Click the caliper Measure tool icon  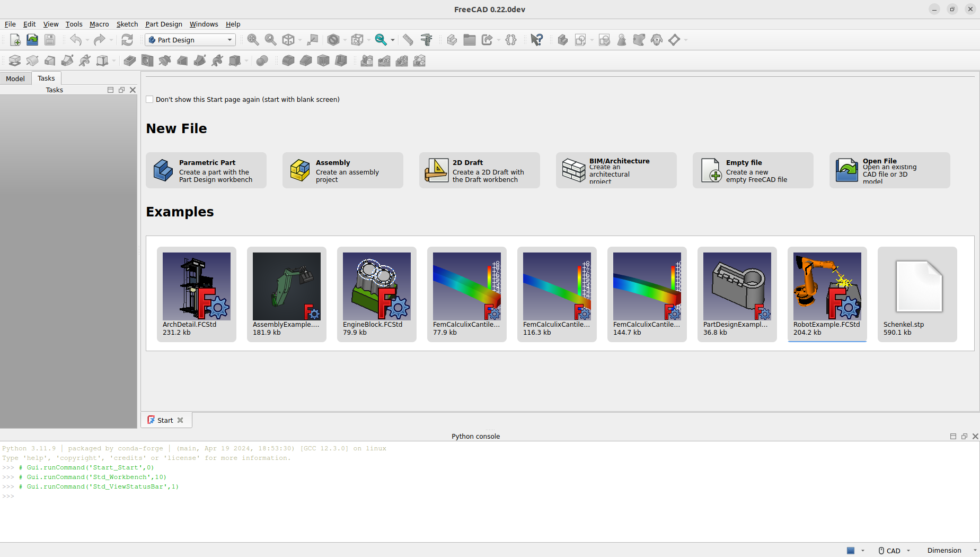pyautogui.click(x=426, y=40)
